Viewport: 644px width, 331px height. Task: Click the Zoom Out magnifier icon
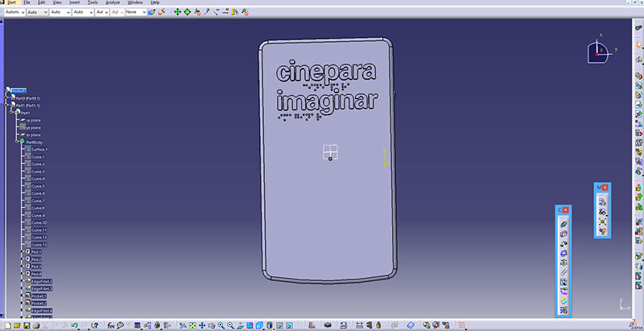[x=231, y=325]
